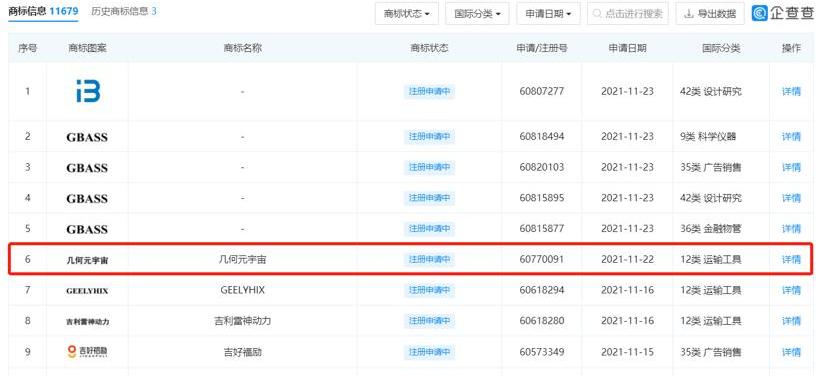Click the download icon in 导出数据 button
The height and width of the screenshot is (376, 820).
689,14
